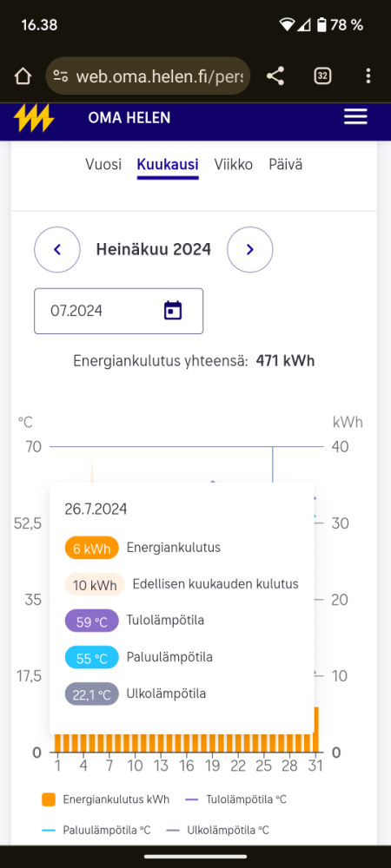The width and height of the screenshot is (391, 868).
Task: Open the tab switcher showing 32 tabs
Action: (x=322, y=76)
